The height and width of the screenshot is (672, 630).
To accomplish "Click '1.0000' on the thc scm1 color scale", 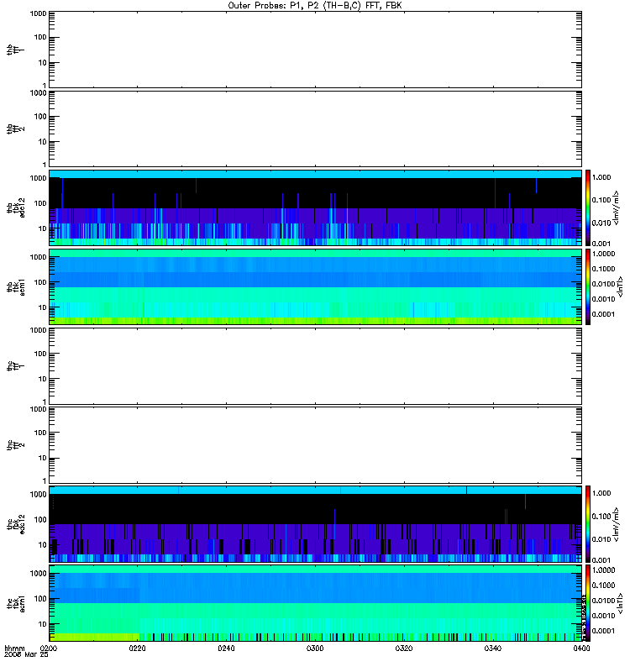I will pyautogui.click(x=603, y=570).
